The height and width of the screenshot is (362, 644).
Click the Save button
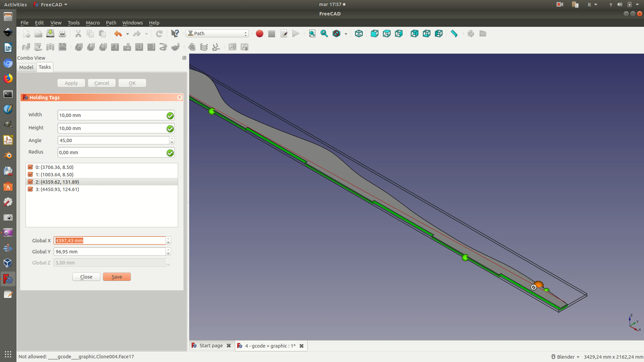(117, 277)
